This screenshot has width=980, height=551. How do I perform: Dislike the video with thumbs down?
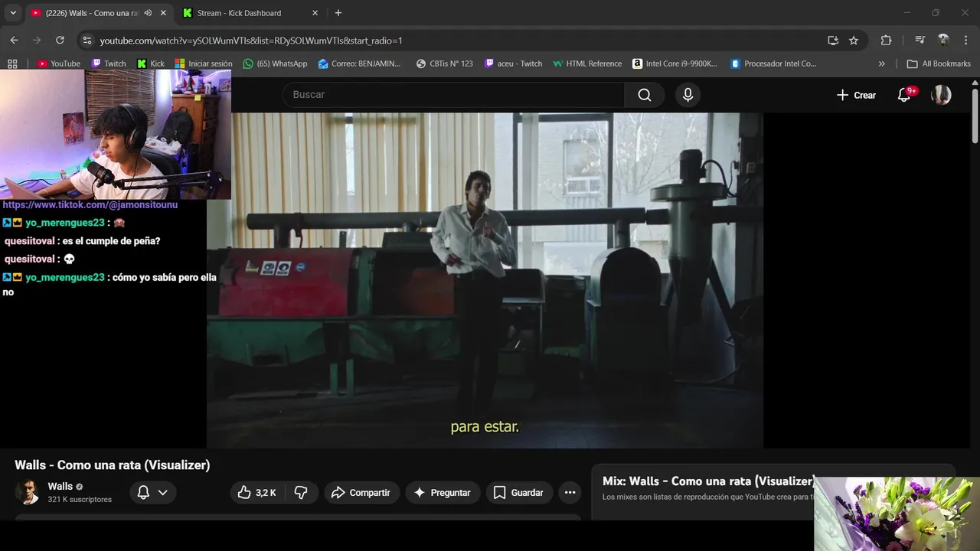coord(301,493)
